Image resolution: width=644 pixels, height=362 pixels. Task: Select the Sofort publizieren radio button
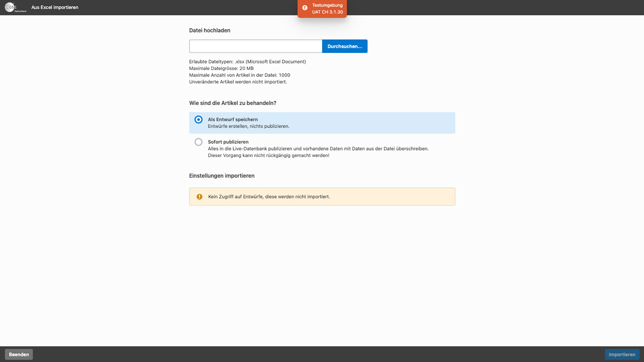198,142
